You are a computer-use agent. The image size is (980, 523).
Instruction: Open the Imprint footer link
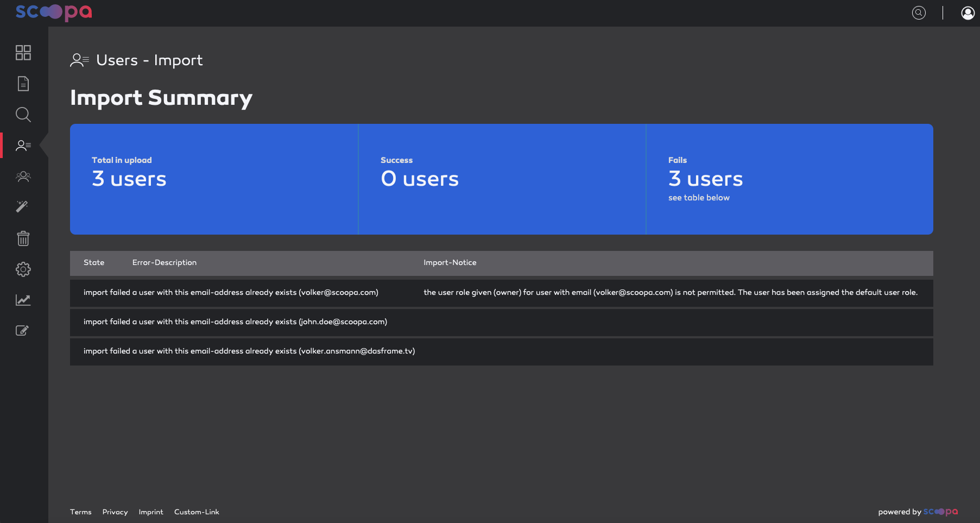151,512
